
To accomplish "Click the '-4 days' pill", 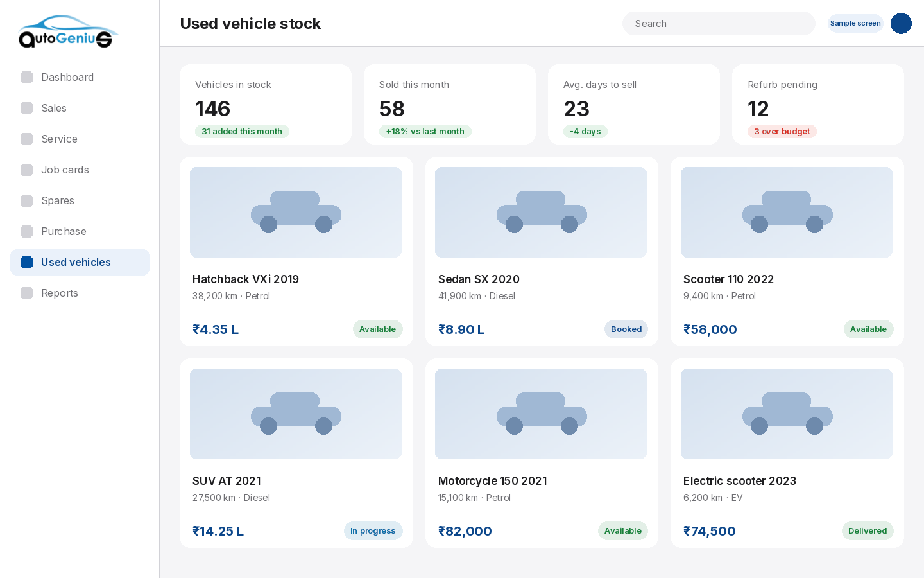I will coord(585,131).
